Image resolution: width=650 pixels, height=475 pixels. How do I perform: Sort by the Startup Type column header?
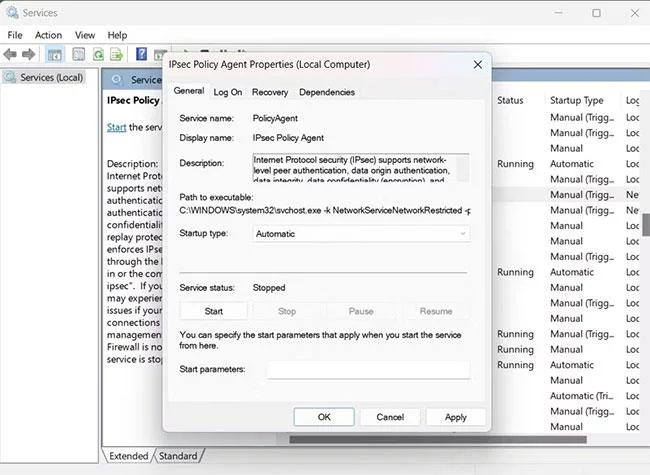[576, 100]
